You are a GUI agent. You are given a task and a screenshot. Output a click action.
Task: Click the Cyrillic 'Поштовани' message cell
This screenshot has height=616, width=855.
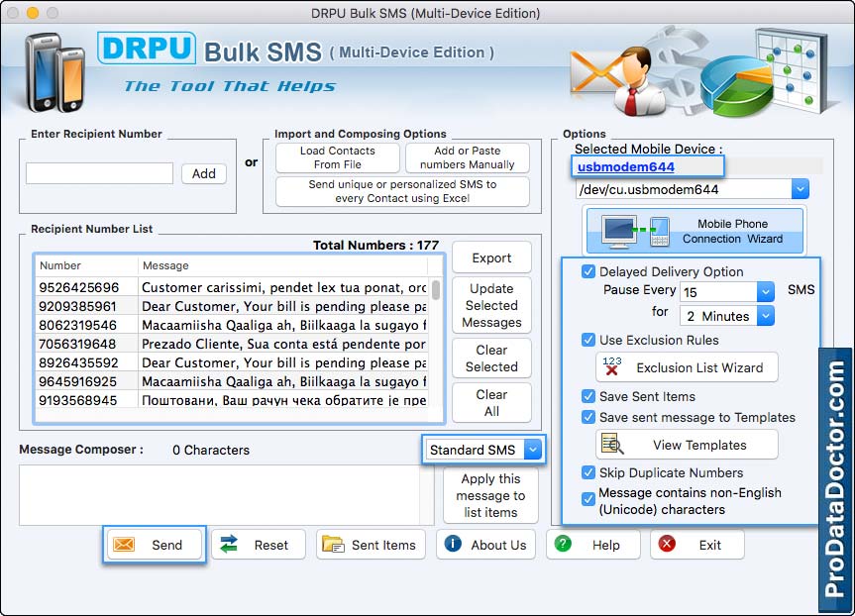(283, 400)
